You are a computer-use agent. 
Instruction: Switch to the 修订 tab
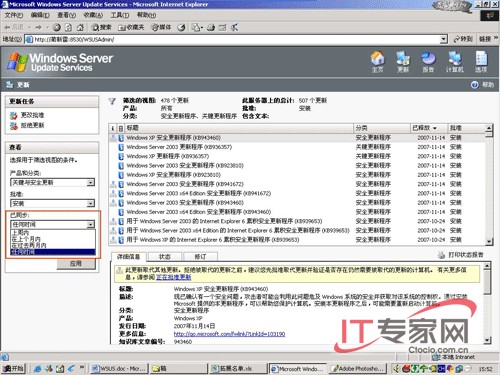(201, 256)
